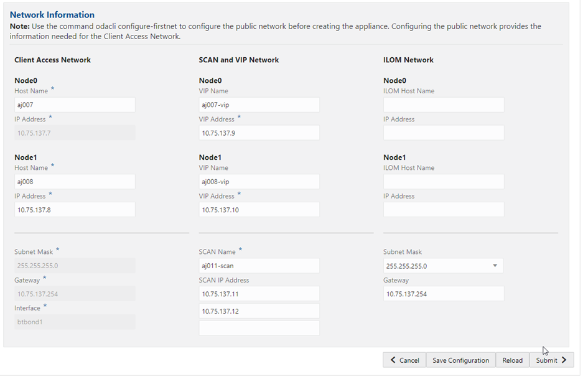The width and height of the screenshot is (588, 379).
Task: Click Node0 Host Name field containing aj007
Action: click(75, 105)
